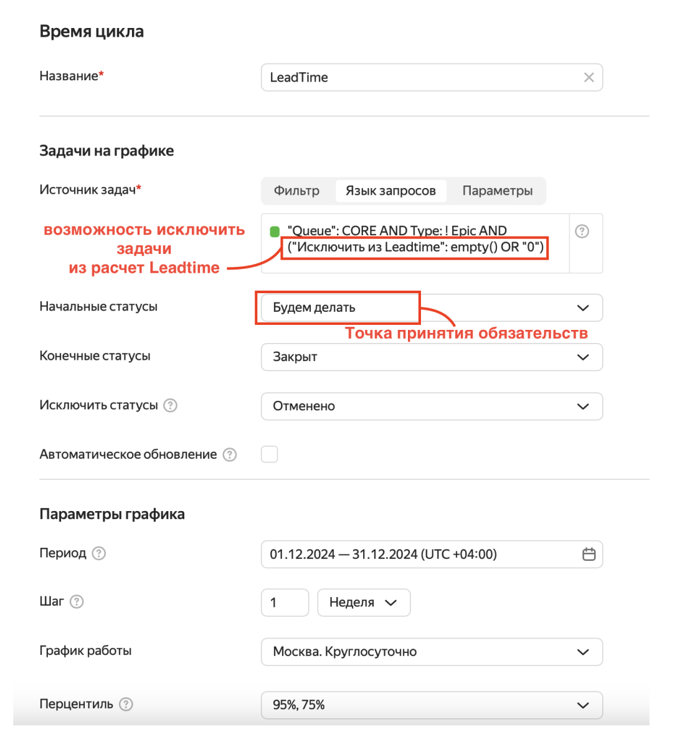
Task: Click the help icon beside Перцентиль
Action: point(126,704)
